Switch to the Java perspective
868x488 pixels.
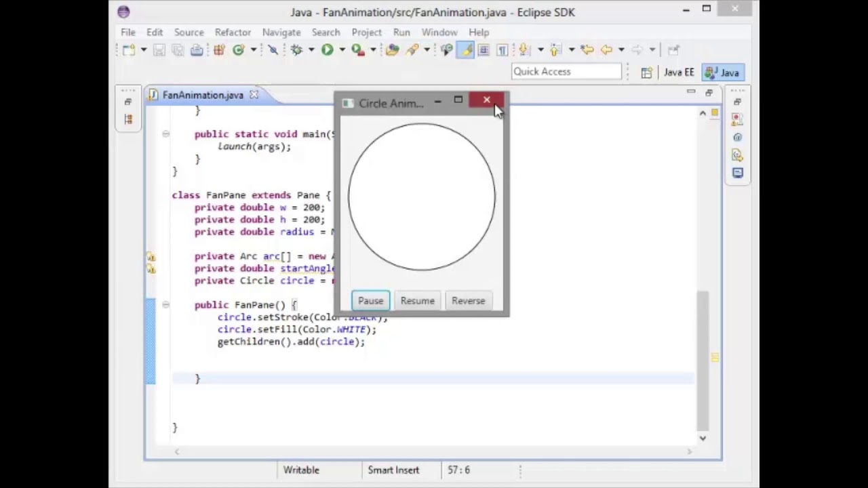tap(723, 73)
